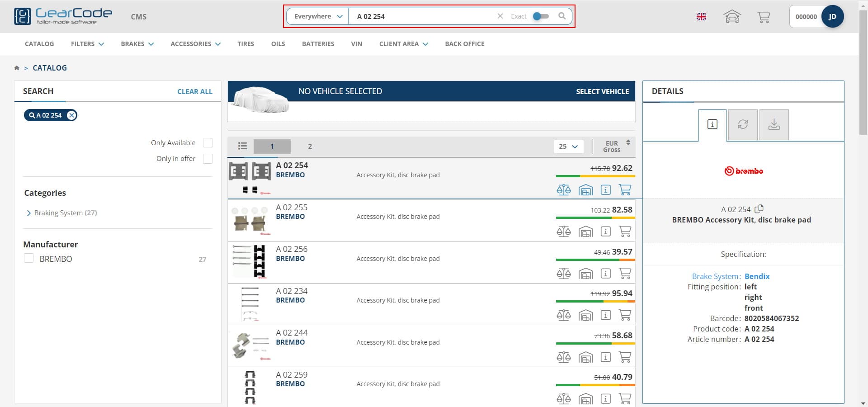Click the home breadcrumb icon
Image resolution: width=868 pixels, height=407 pixels.
pyautogui.click(x=17, y=68)
